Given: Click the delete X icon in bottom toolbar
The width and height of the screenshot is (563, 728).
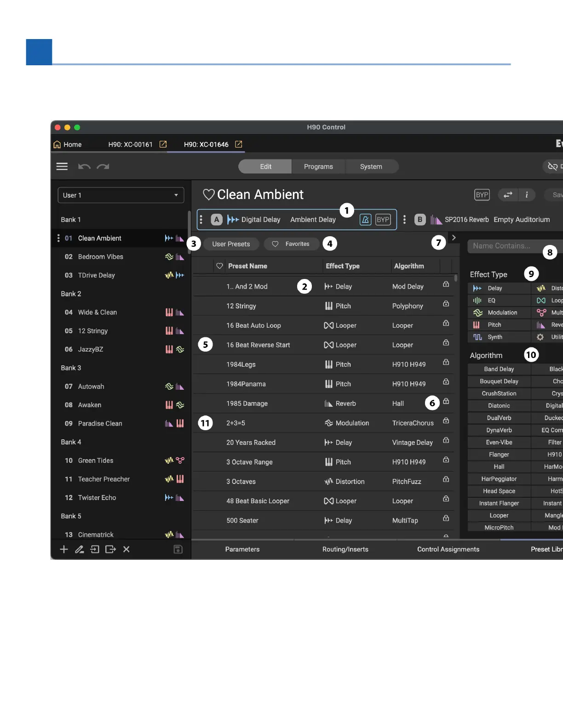Looking at the screenshot, I should pyautogui.click(x=126, y=549).
